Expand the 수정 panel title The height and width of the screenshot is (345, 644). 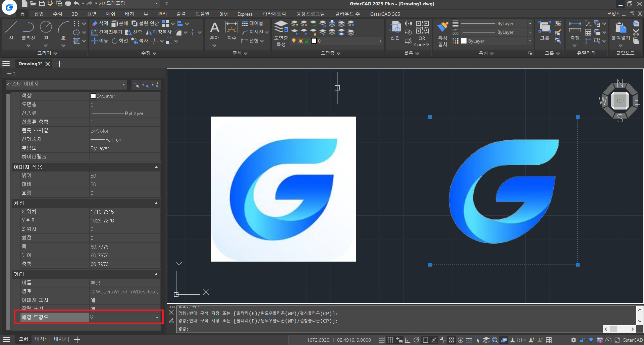tap(149, 53)
